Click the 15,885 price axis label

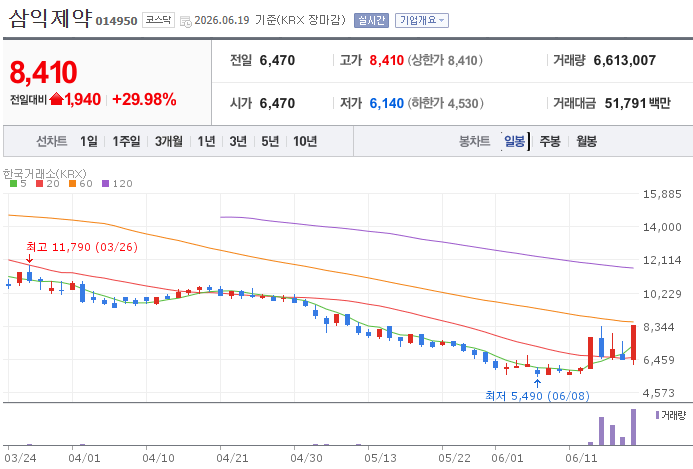click(x=662, y=194)
